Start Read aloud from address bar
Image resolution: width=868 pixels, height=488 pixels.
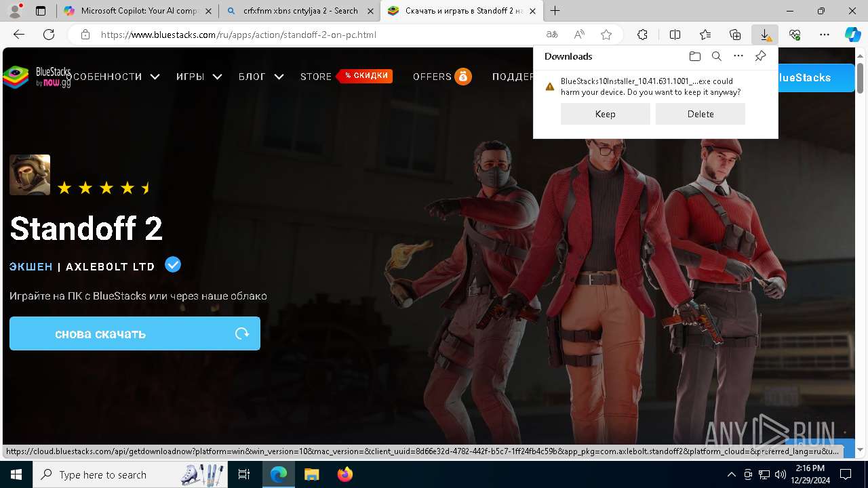[579, 35]
